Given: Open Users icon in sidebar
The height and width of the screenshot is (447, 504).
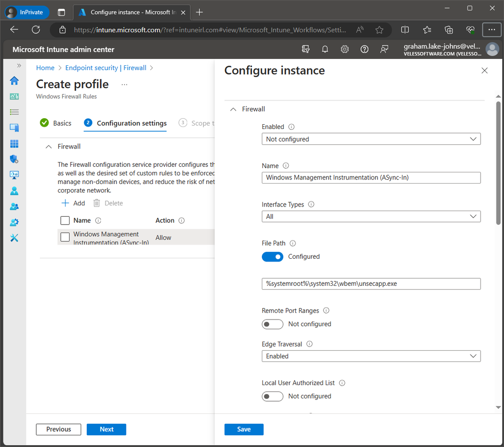Looking at the screenshot, I should 14,191.
